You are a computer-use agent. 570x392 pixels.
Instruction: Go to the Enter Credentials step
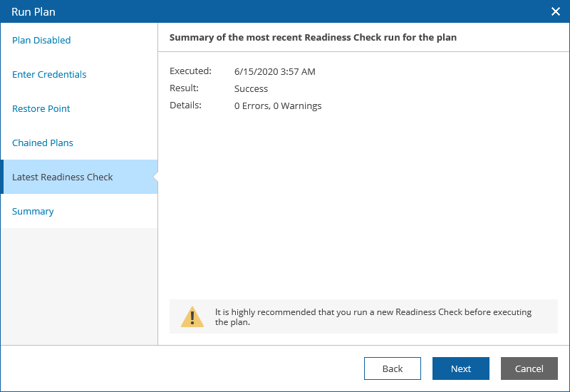49,75
